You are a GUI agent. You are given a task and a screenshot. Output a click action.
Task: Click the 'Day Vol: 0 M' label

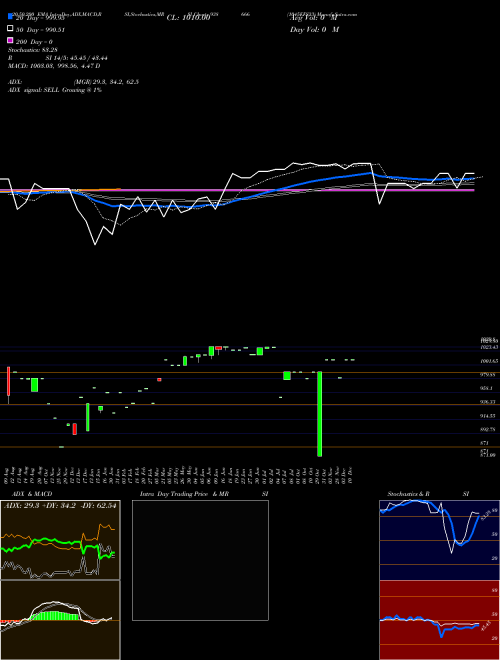[314, 29]
